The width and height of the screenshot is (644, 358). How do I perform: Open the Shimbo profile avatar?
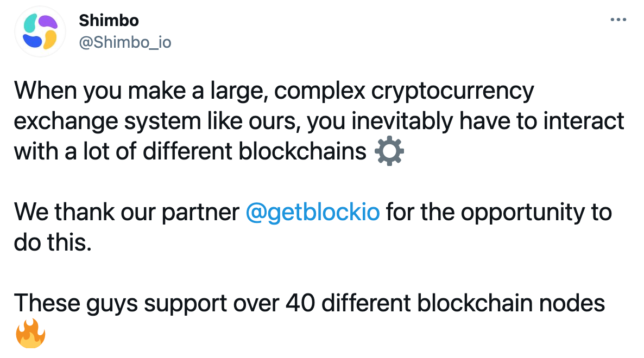(x=40, y=31)
